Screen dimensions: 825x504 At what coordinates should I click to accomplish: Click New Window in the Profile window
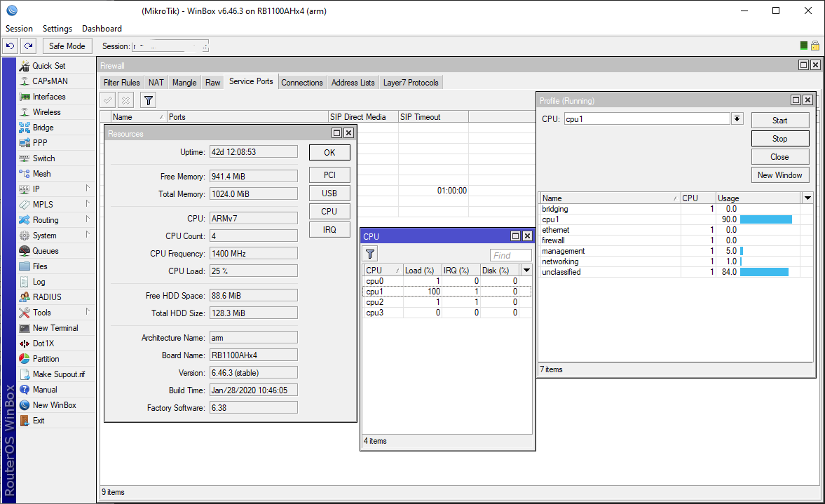tap(780, 175)
